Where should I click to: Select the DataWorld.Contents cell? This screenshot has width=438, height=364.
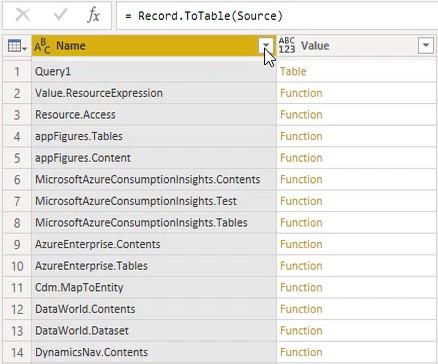154,309
